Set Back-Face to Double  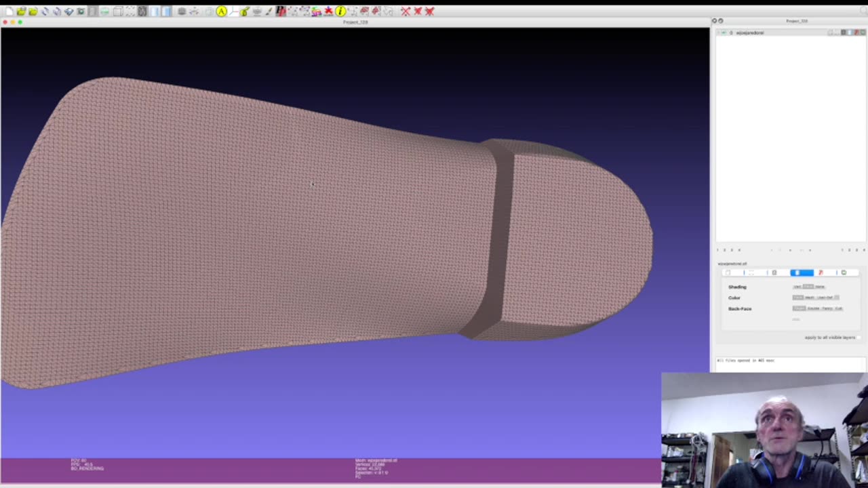coord(813,308)
